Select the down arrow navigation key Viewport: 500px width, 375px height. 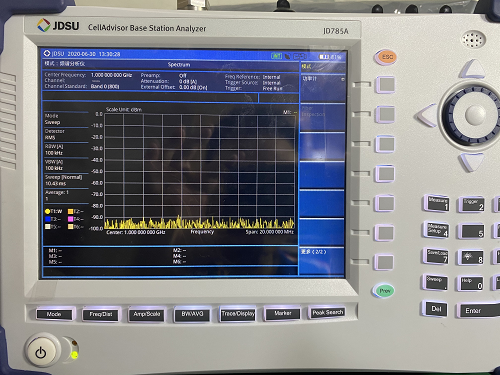point(471,163)
